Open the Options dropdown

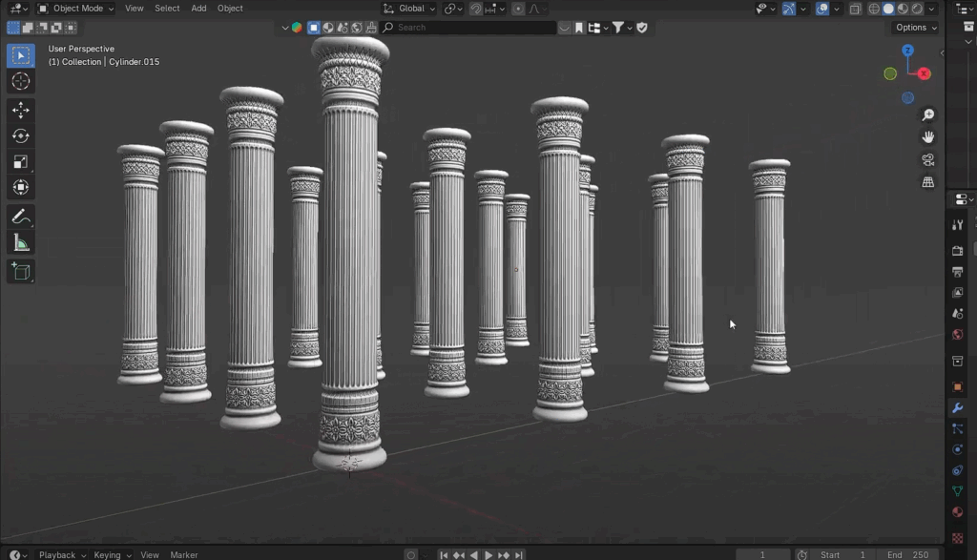(916, 28)
